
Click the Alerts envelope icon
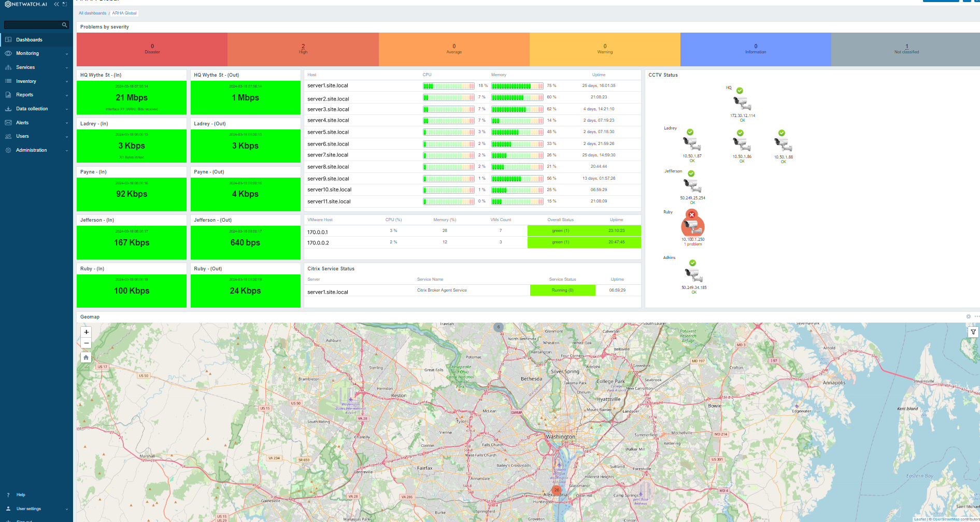(x=8, y=123)
